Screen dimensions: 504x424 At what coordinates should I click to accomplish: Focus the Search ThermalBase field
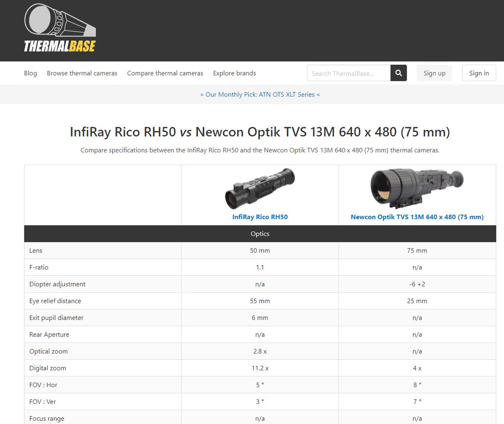point(349,73)
